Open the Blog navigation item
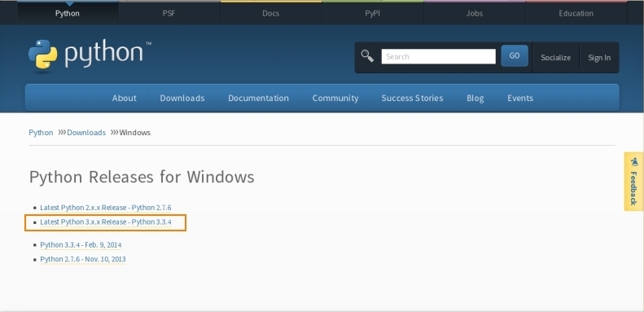Image resolution: width=644 pixels, height=312 pixels. point(475,98)
